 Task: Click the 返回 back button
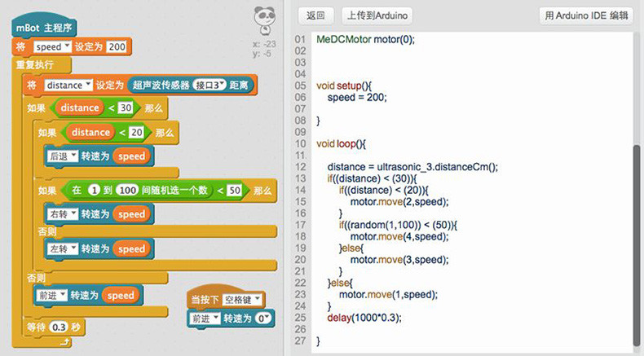click(315, 15)
